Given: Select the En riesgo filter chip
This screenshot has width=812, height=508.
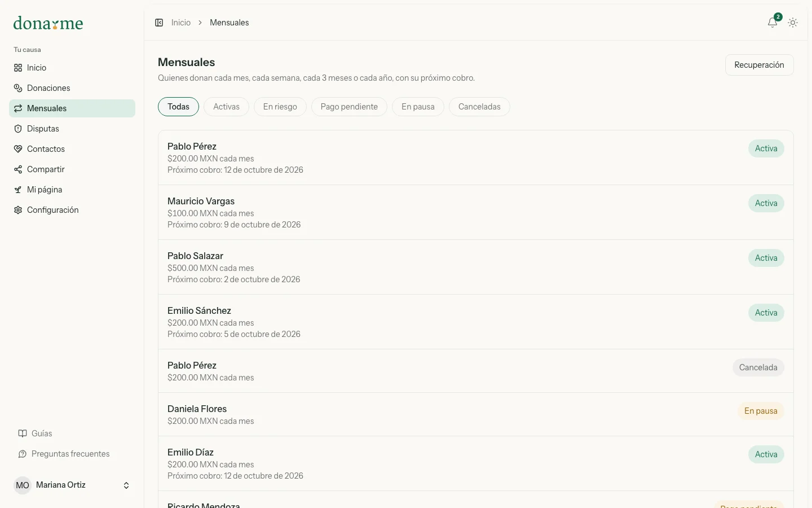Looking at the screenshot, I should [280, 107].
